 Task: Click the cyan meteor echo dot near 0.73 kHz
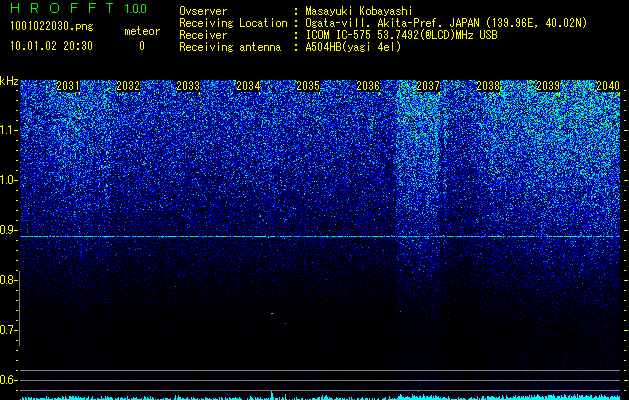coord(272,313)
